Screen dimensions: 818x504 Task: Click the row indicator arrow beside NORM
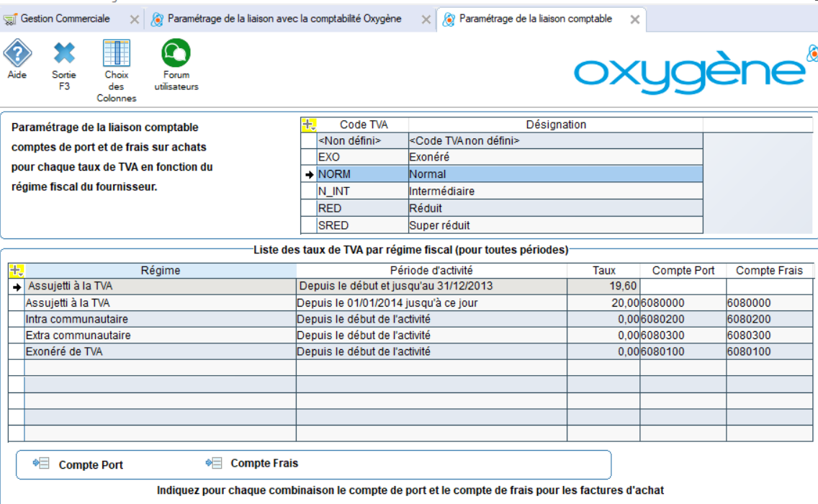pos(309,175)
